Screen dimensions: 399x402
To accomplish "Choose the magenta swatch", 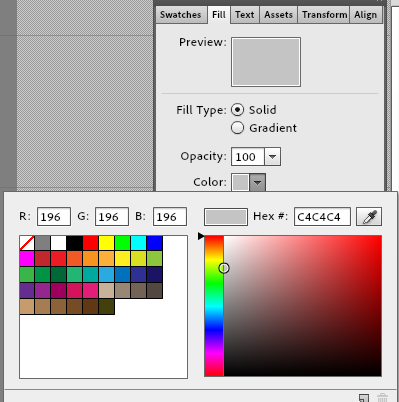I will coord(27,259).
